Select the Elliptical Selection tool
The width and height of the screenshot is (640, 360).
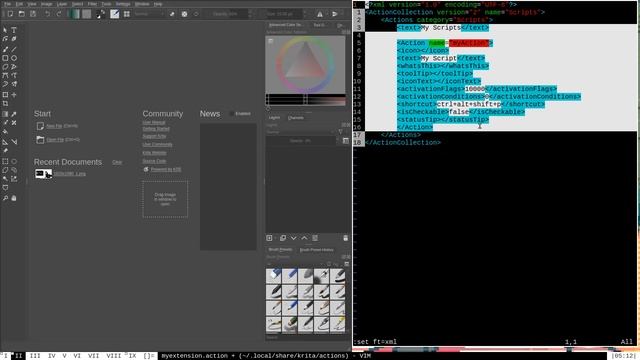coord(14,161)
